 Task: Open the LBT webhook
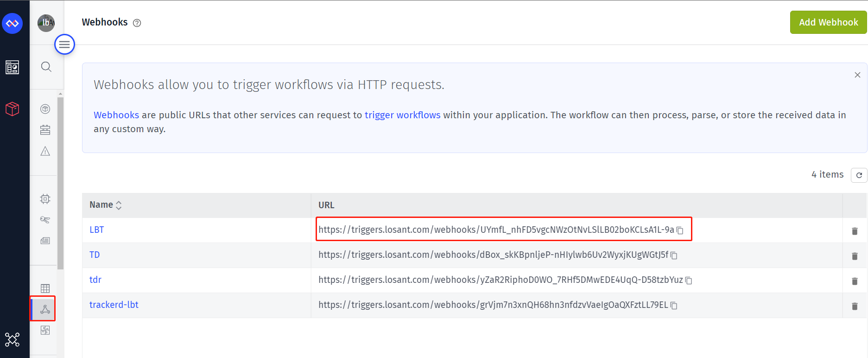(96, 230)
